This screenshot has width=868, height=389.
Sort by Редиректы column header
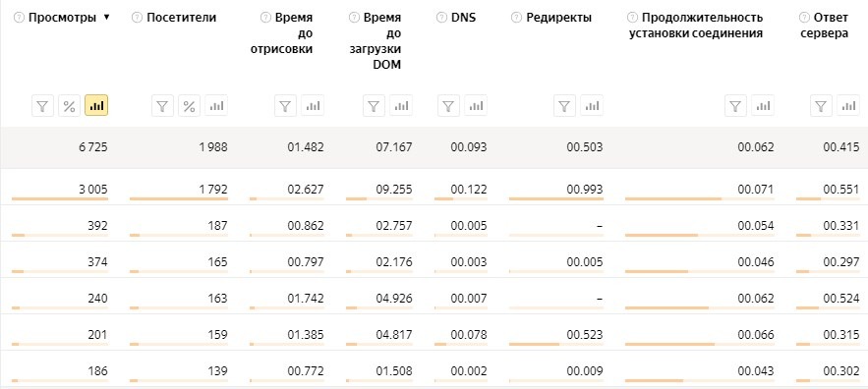558,18
